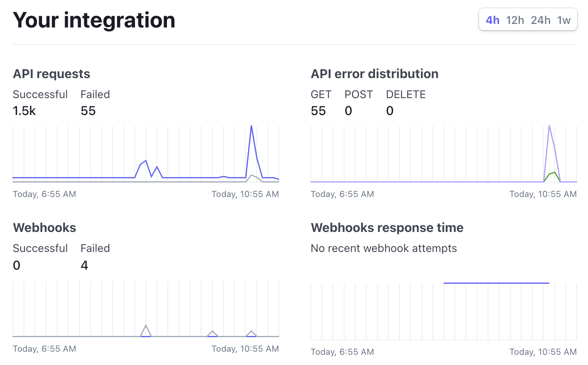Viewport: 588px width, 365px height.
Task: Click the API requests chart title
Action: (x=51, y=73)
